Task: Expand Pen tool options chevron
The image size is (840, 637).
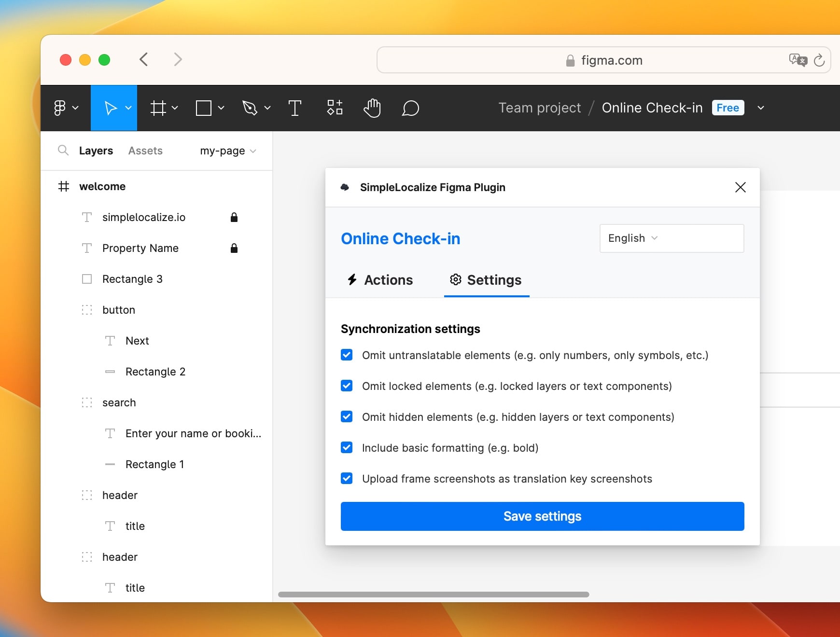Action: point(267,108)
